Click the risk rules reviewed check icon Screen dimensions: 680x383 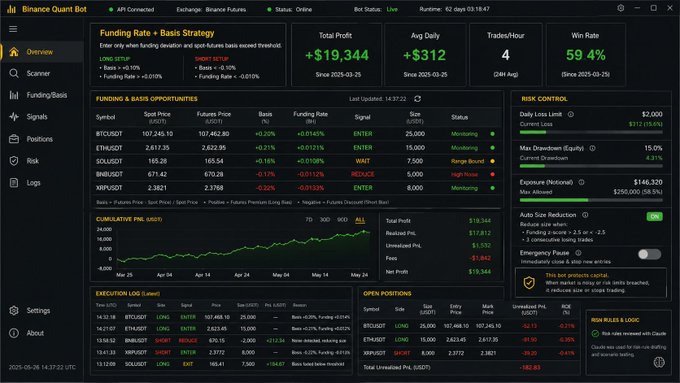point(595,334)
